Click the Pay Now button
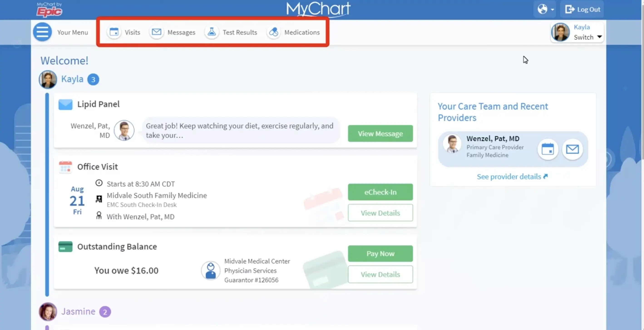The width and height of the screenshot is (644, 330). pos(380,254)
